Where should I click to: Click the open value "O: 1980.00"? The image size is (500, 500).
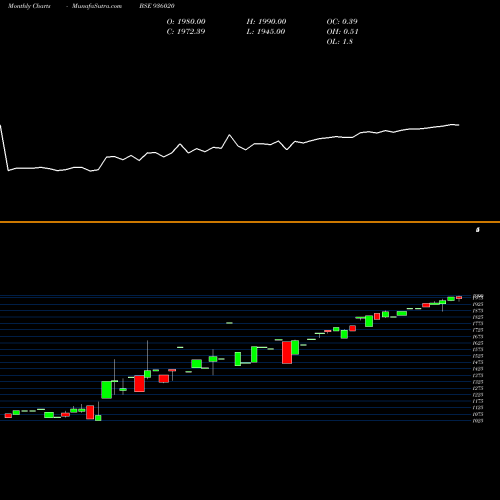click(186, 22)
